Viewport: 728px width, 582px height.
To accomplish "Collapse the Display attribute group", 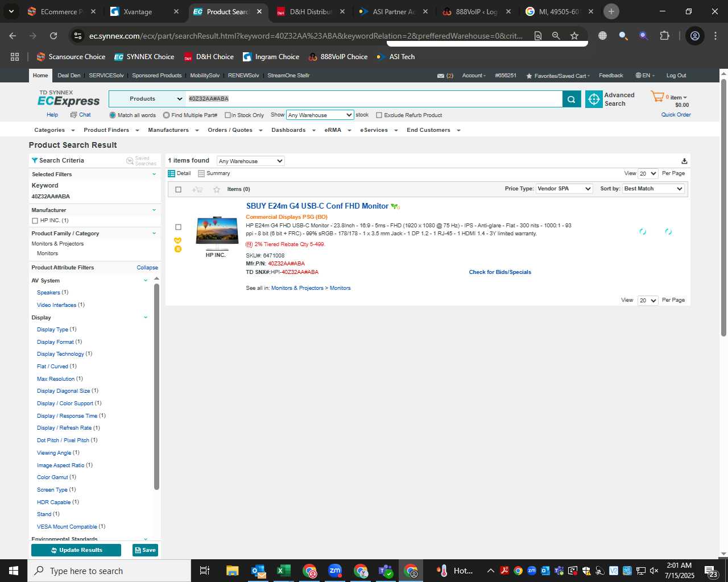I will (146, 318).
